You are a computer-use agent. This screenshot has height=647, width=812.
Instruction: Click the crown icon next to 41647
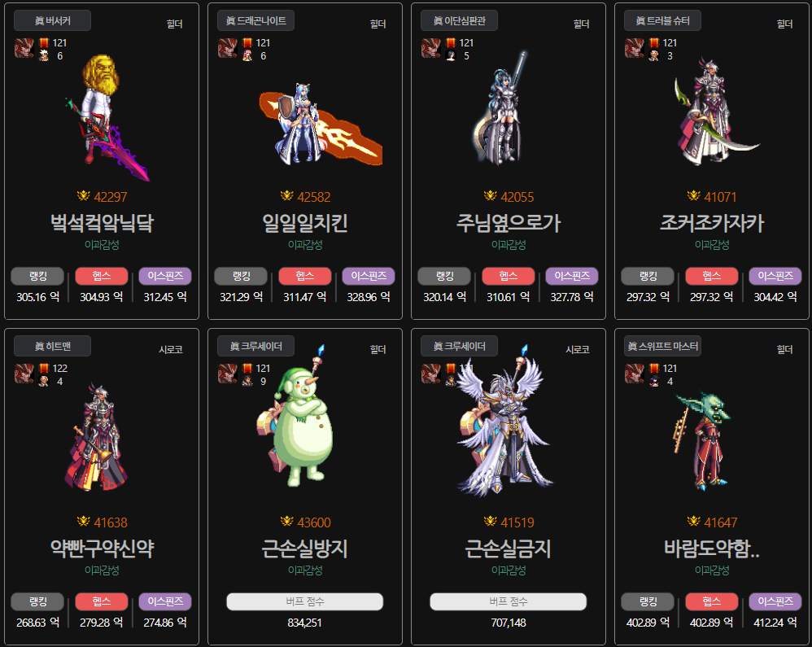coord(694,521)
